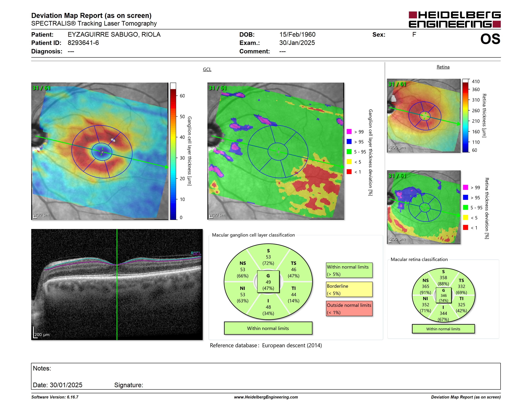Click the blue > 95 GCL legend swatch
532x411 pixels.
pyautogui.click(x=349, y=141)
